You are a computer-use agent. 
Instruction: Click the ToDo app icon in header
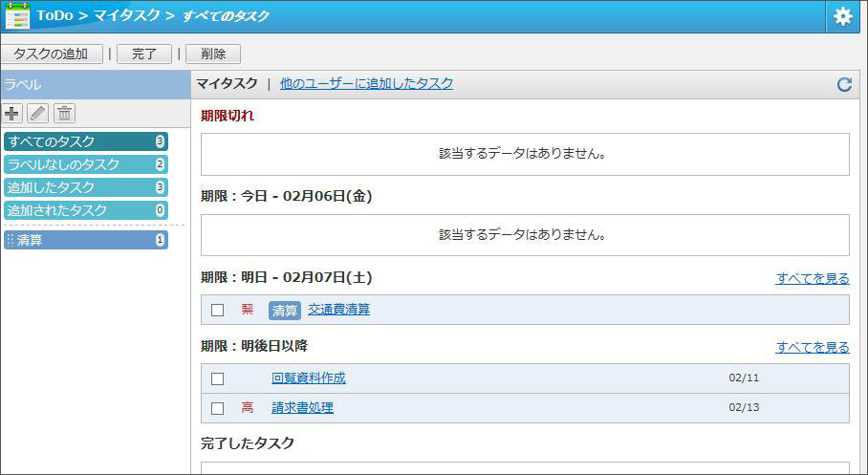pos(17,16)
